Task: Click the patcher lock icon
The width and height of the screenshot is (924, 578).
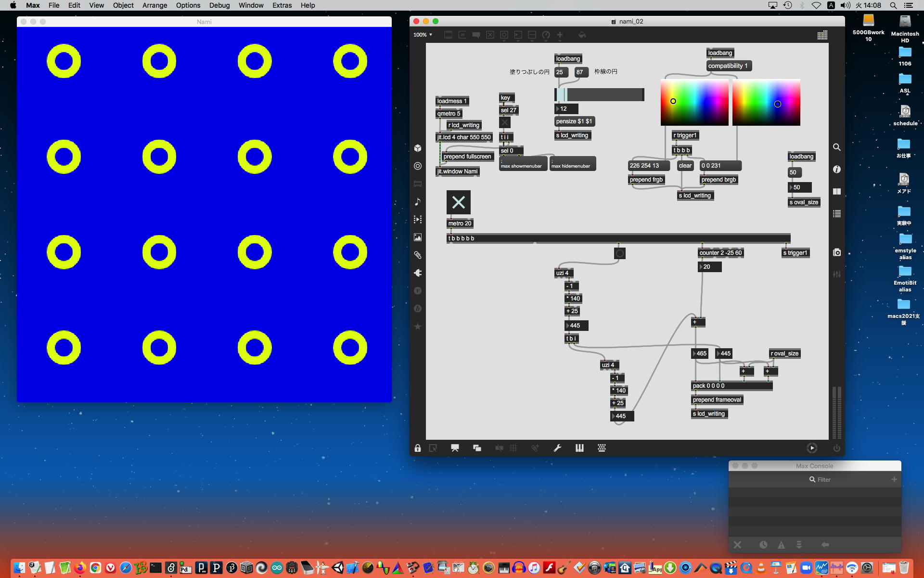Action: pos(417,448)
